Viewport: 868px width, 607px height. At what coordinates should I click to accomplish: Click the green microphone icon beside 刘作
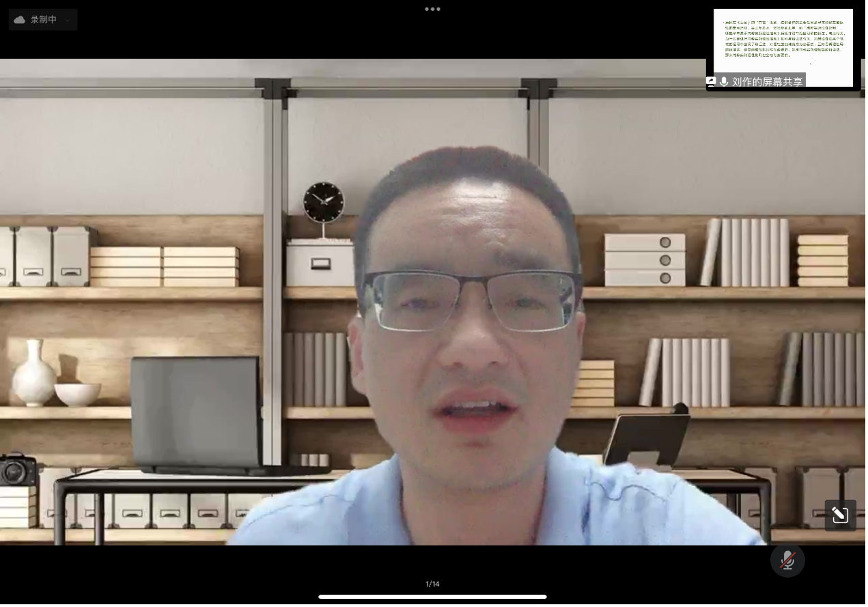(724, 82)
